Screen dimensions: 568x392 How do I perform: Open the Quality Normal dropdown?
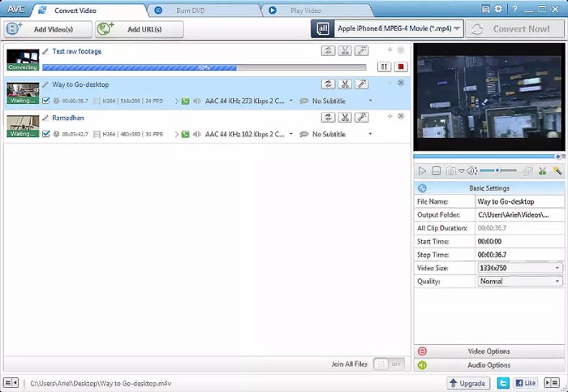point(520,281)
